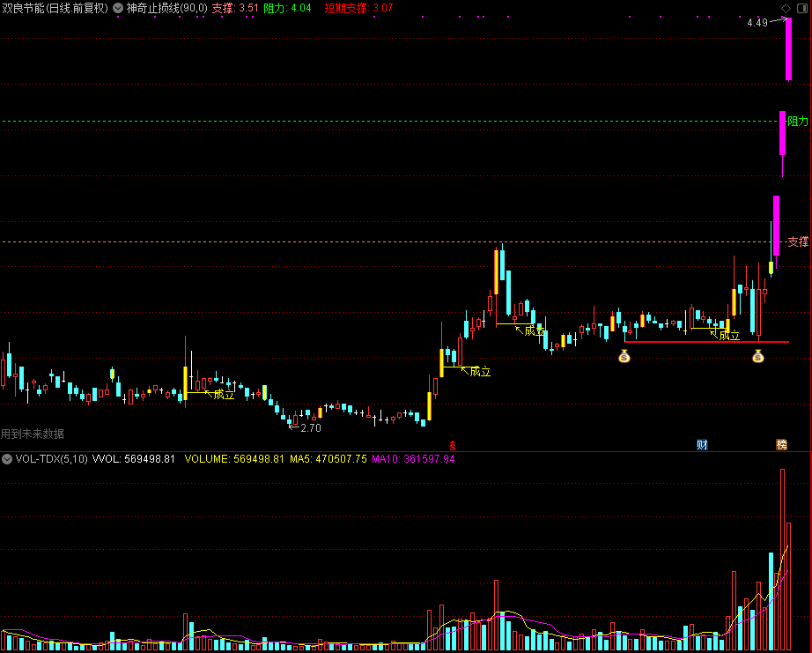Click the yellow MA5 value label

pyautogui.click(x=328, y=459)
